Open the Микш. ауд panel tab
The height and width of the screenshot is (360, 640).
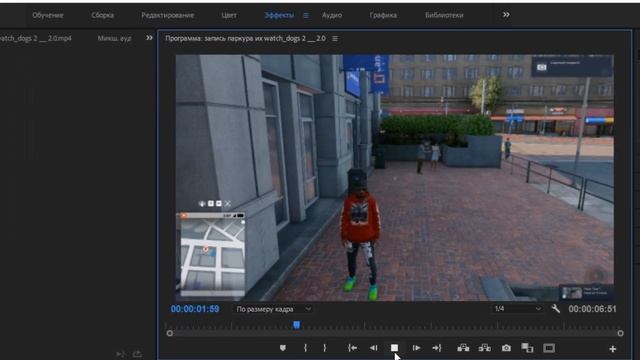coord(114,38)
